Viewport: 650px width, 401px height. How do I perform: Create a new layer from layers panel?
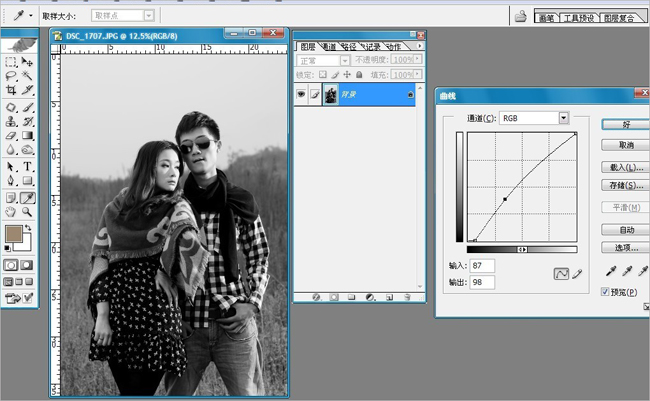pyautogui.click(x=389, y=297)
